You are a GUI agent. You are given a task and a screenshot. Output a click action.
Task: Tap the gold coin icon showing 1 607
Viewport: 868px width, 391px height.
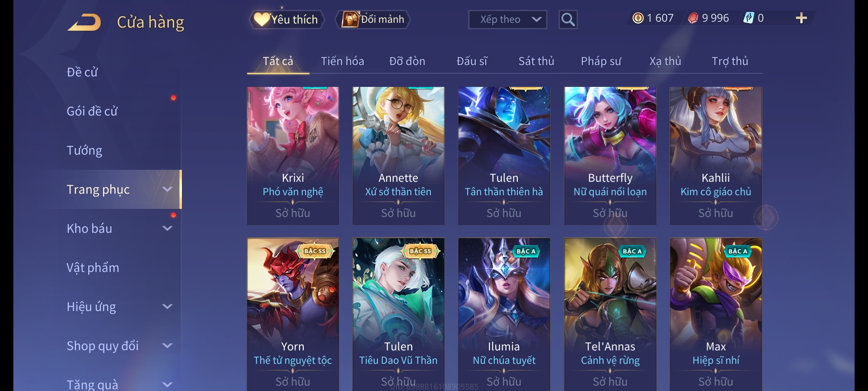click(638, 18)
